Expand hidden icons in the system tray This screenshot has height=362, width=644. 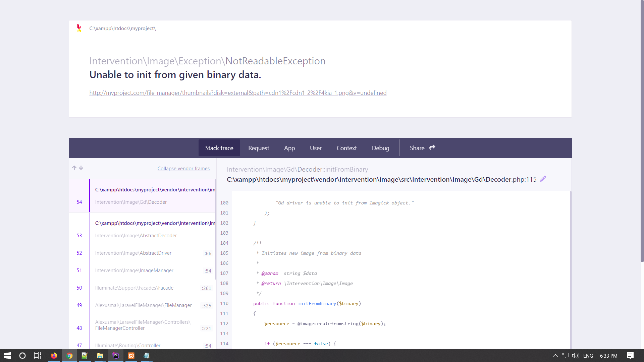(555, 356)
